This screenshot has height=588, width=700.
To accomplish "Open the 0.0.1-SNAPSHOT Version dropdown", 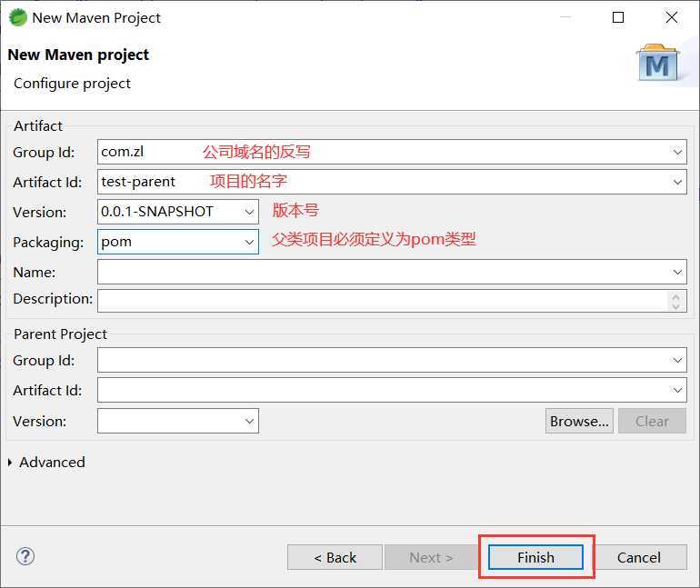I will pos(249,212).
